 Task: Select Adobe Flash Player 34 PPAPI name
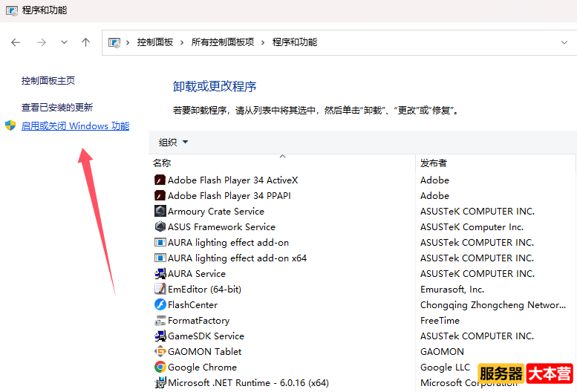pos(229,196)
